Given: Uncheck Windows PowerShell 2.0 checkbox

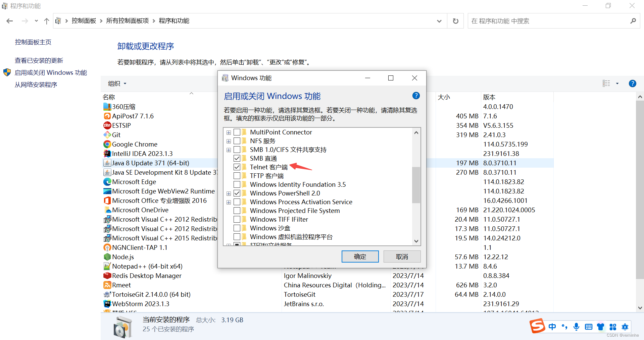Looking at the screenshot, I should [x=237, y=193].
